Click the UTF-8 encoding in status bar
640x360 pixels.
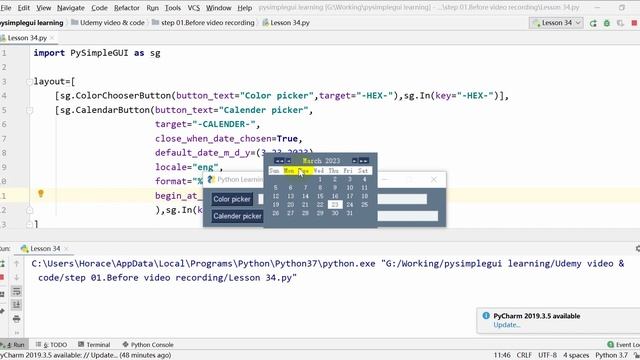point(547,355)
